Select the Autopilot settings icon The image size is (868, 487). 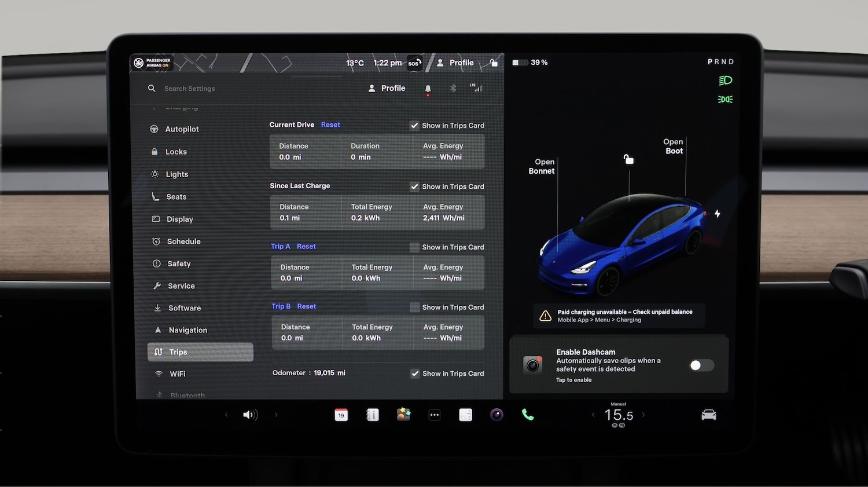click(x=154, y=129)
